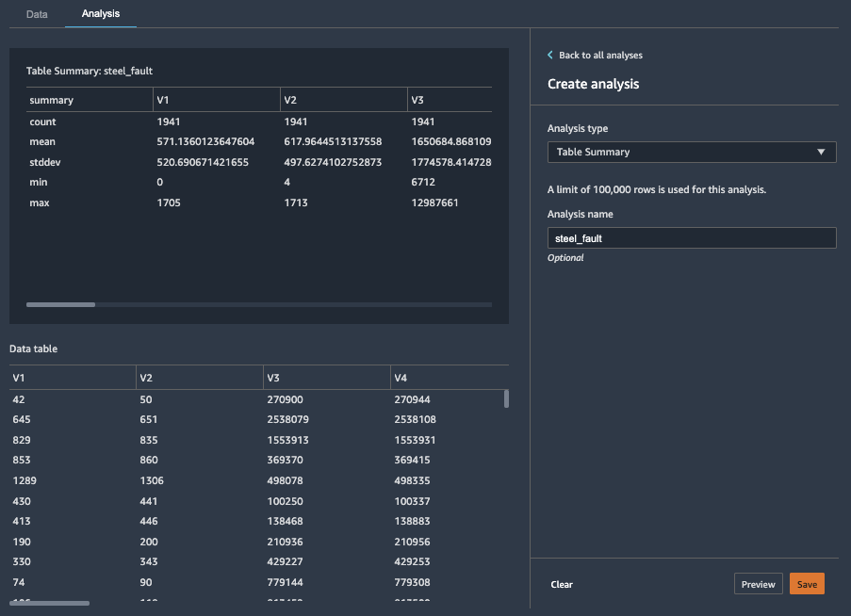Click data cell 779308
The image size is (851, 616).
[412, 583]
